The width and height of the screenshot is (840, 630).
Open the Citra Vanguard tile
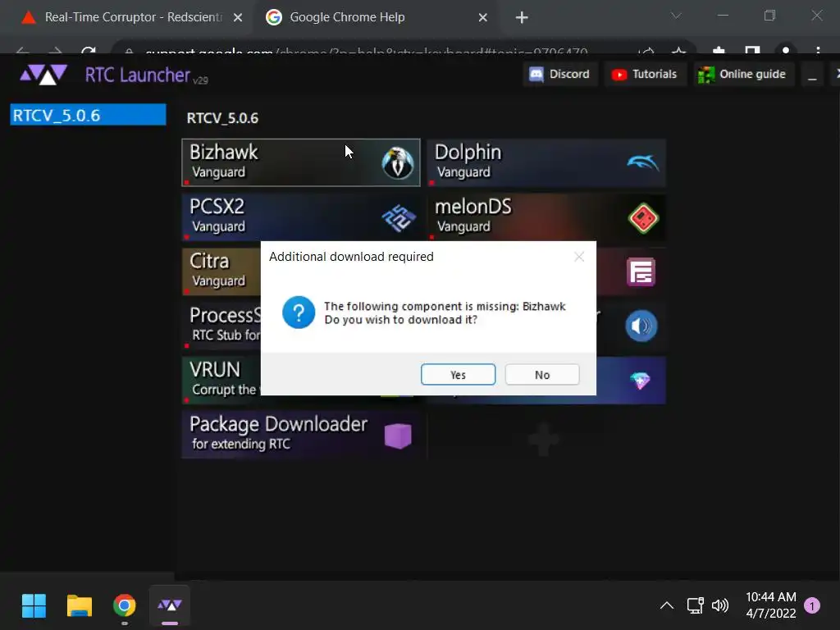tap(221, 271)
